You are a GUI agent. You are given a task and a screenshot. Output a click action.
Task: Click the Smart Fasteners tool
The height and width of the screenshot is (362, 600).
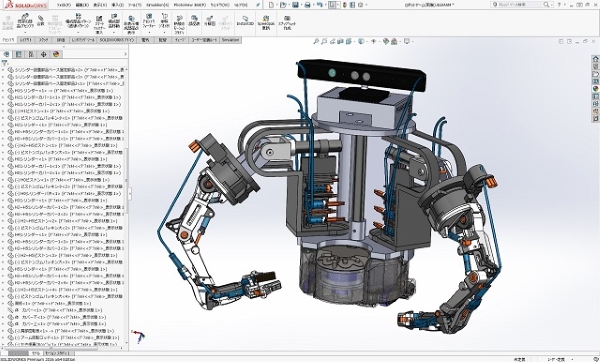tap(99, 24)
